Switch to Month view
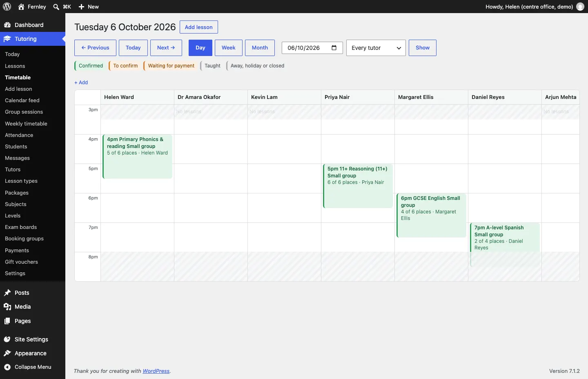 [x=260, y=48]
